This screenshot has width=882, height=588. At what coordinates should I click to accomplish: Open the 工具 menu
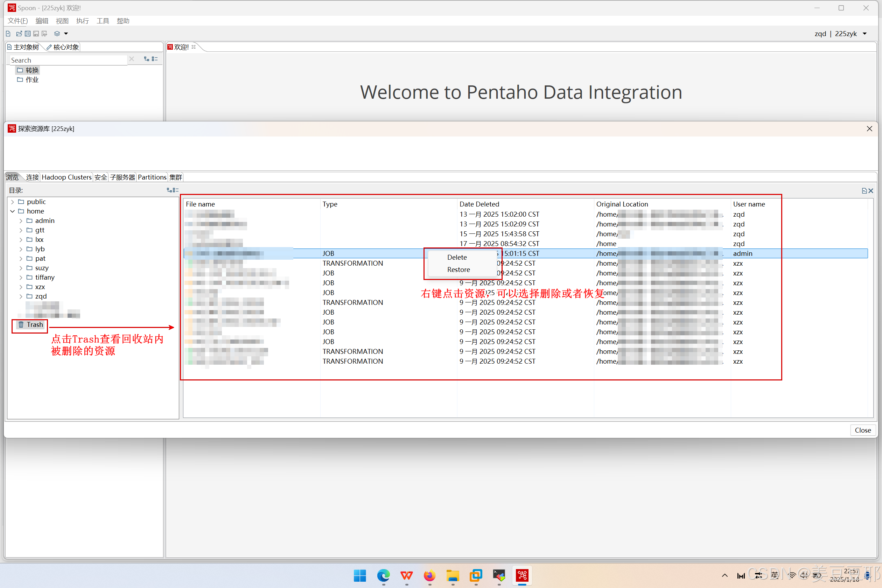(x=102, y=21)
